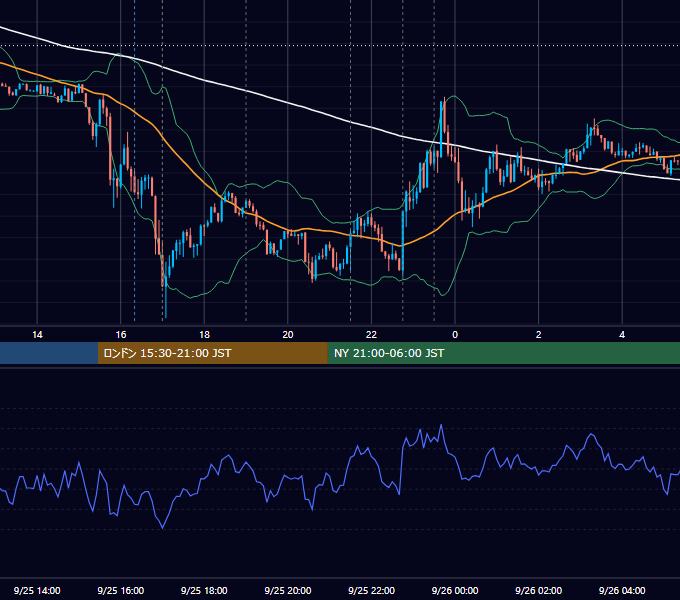Select the ロンドン 15:30-21:00 JST session bar

coord(212,353)
